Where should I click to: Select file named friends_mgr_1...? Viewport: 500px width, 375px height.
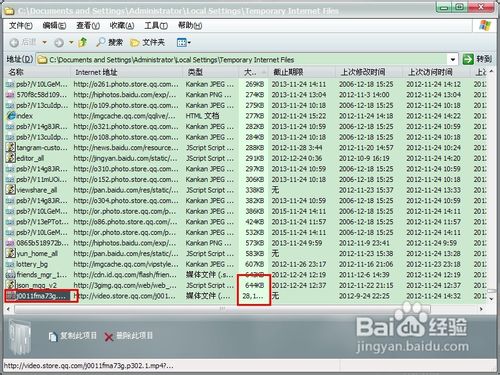(x=42, y=275)
